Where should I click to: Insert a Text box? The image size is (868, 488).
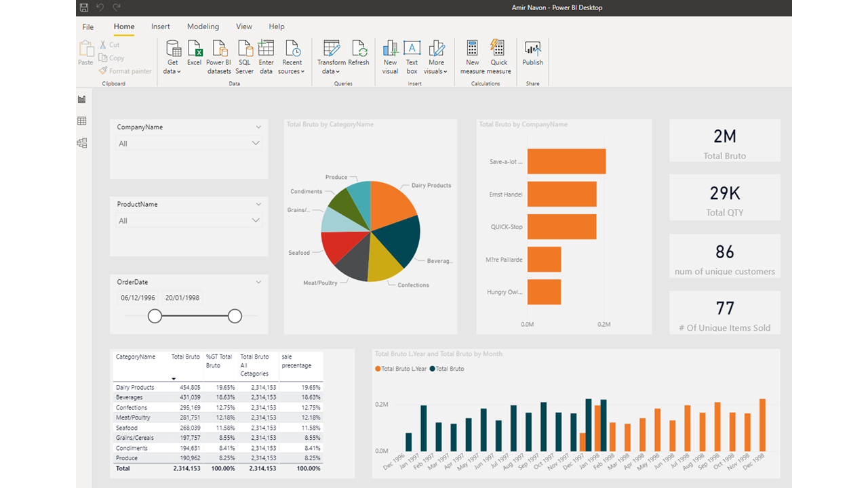[x=412, y=47]
